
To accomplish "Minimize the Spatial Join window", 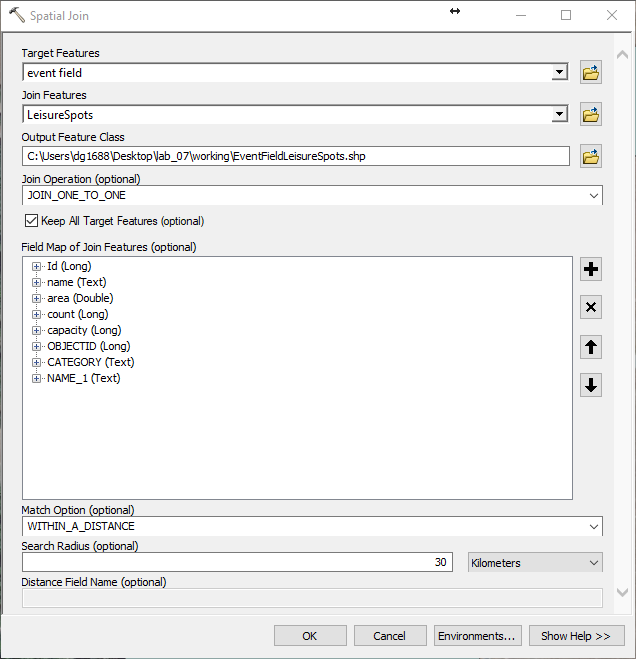I will click(x=521, y=16).
